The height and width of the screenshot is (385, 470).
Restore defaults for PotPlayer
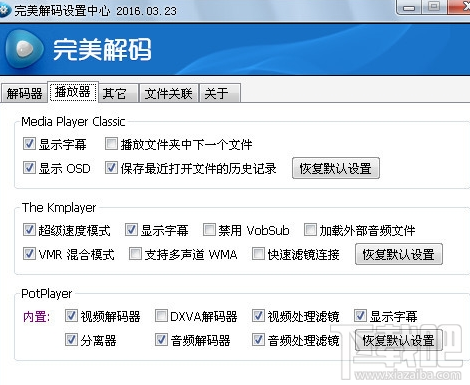[399, 340]
